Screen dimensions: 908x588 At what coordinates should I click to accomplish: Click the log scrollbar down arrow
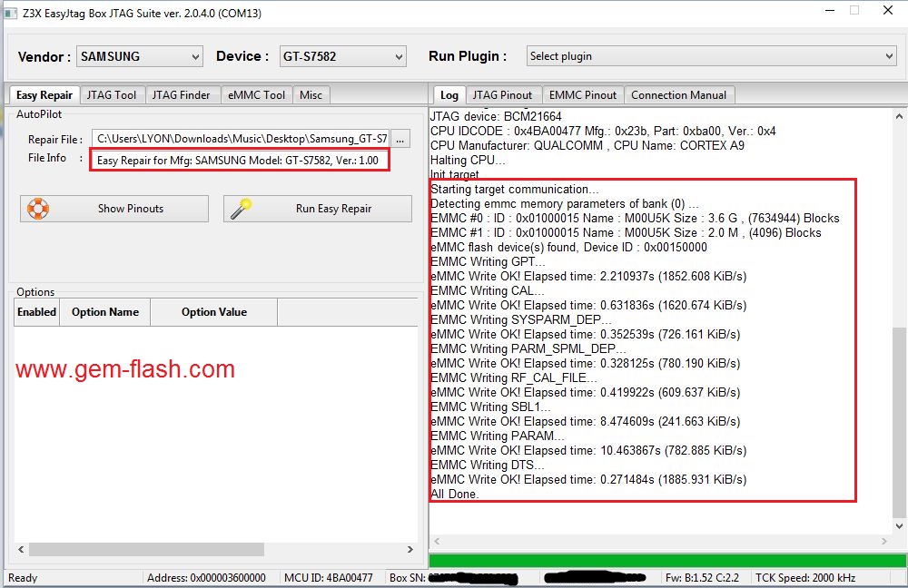(899, 526)
